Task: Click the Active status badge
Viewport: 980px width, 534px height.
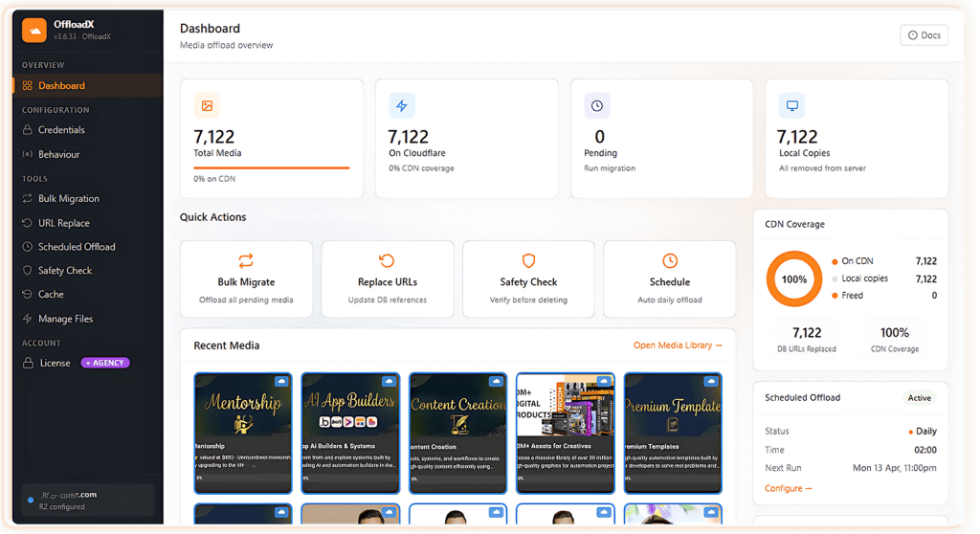Action: (x=920, y=398)
